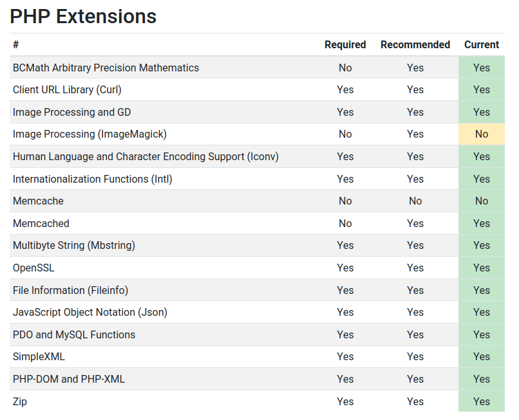Click the Memcached extension name
Screen dimensions: 519x420
41,223
